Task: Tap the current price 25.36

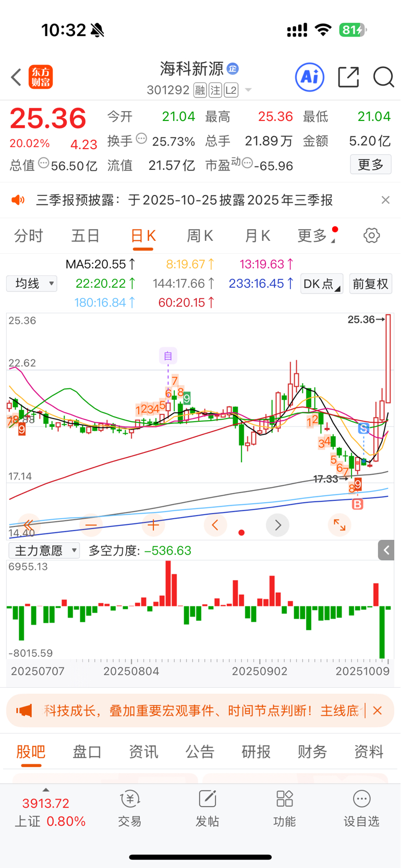Action: (48, 118)
